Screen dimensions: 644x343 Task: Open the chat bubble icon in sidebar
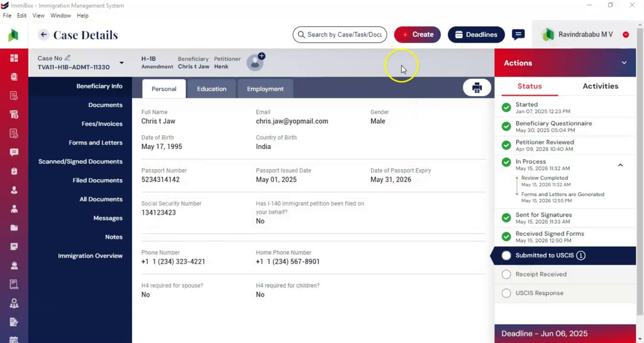pyautogui.click(x=14, y=152)
